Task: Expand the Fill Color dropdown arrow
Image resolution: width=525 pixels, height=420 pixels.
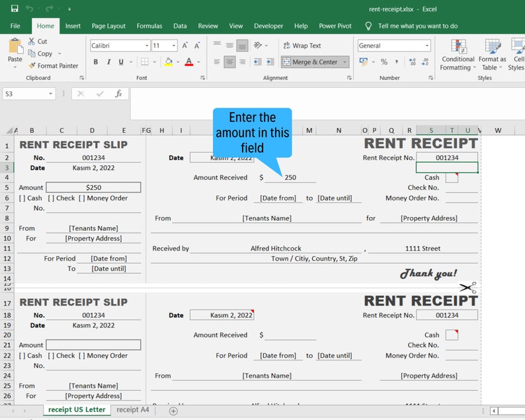Action: [x=178, y=62]
